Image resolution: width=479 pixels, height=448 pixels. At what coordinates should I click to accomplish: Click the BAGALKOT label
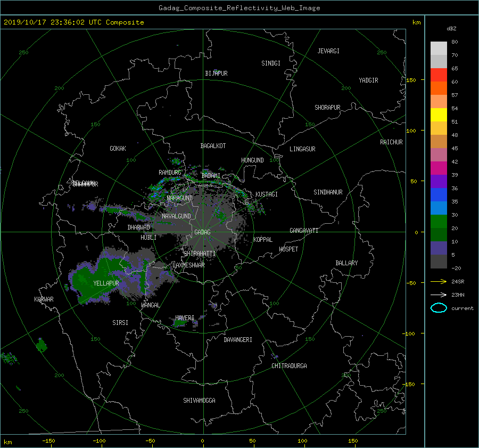coord(213,146)
